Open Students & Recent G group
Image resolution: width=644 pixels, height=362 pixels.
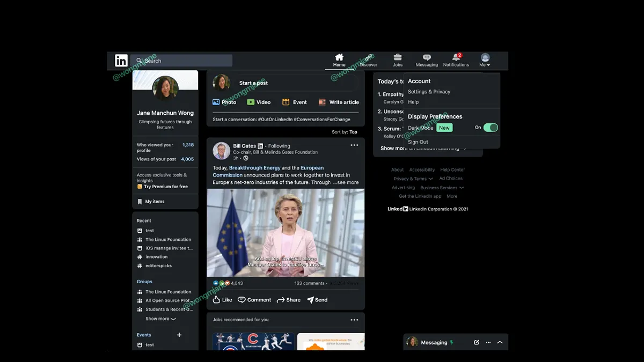click(165, 309)
